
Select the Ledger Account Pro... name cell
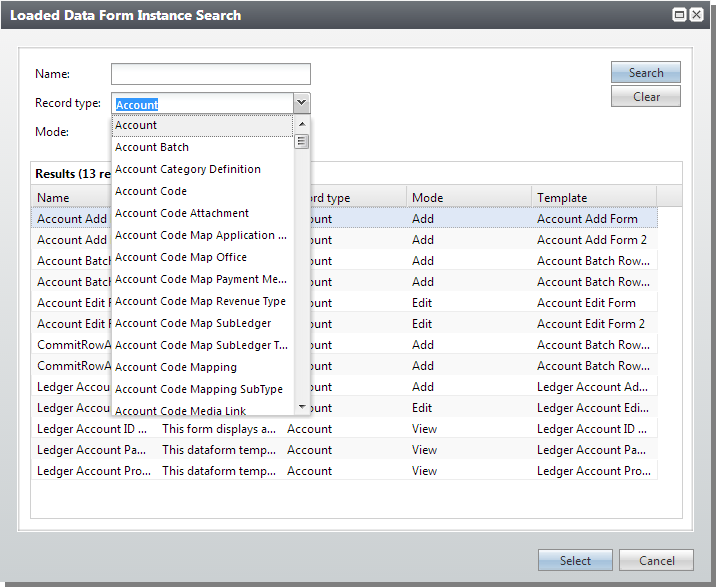tap(94, 471)
